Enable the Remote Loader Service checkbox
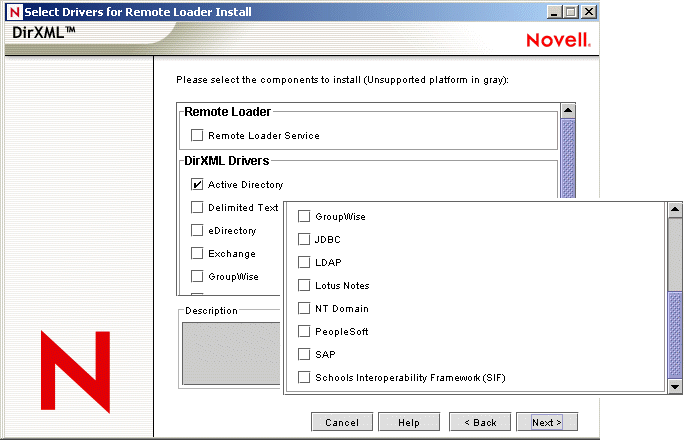684x440 pixels. pos(197,135)
